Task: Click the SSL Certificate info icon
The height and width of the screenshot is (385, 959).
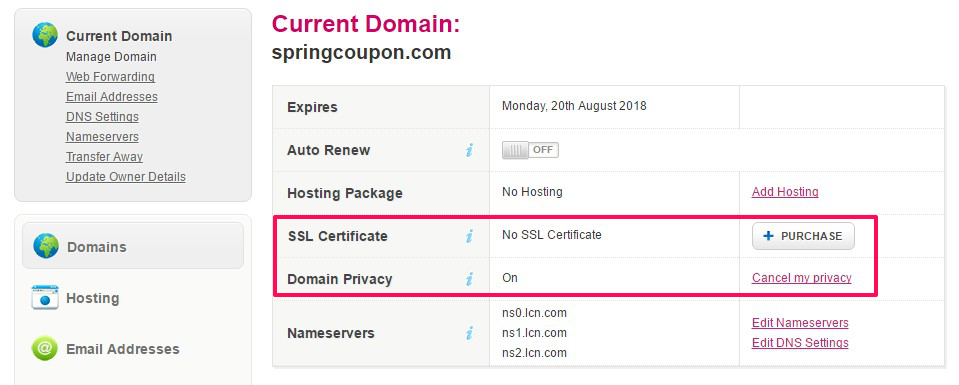Action: tap(469, 236)
